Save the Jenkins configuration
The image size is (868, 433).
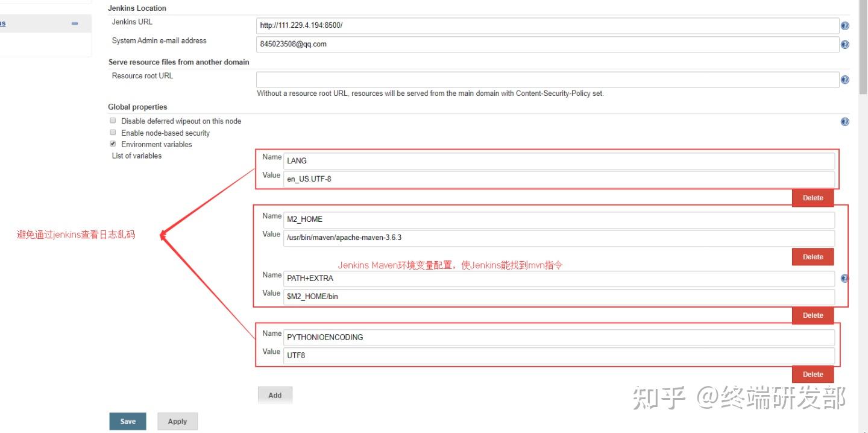pos(127,421)
